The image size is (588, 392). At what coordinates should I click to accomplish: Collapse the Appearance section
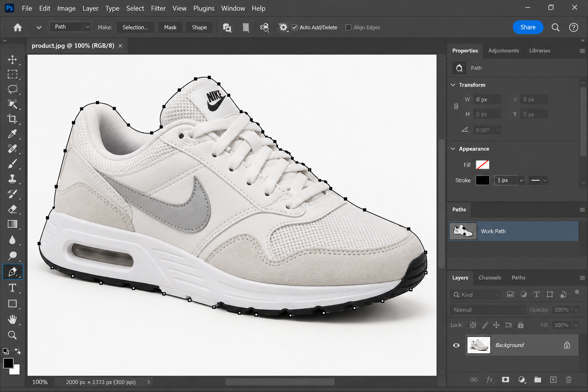pos(453,149)
